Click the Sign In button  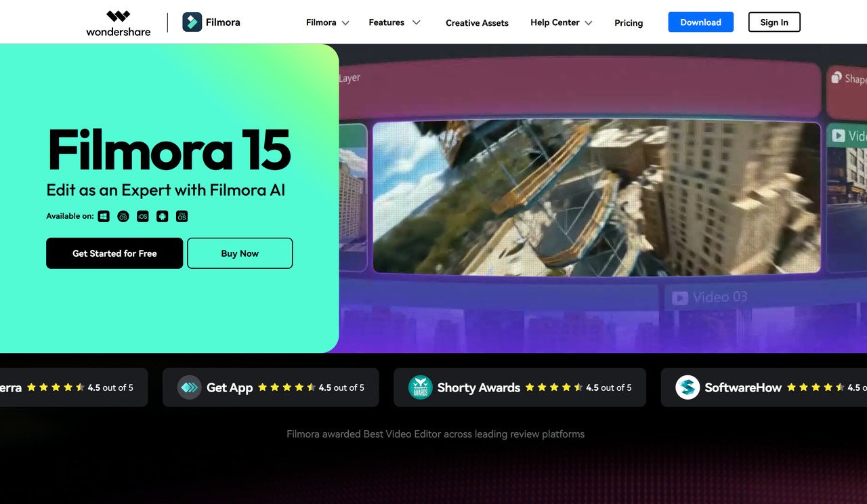point(774,22)
